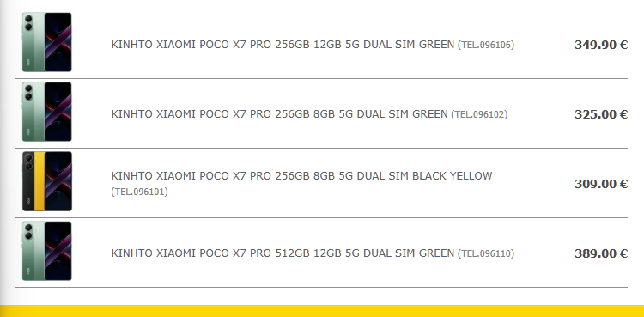Open the Black Yellow Poco X7 Pro thumbnail
Image resolution: width=644 pixels, height=317 pixels.
[x=47, y=181]
